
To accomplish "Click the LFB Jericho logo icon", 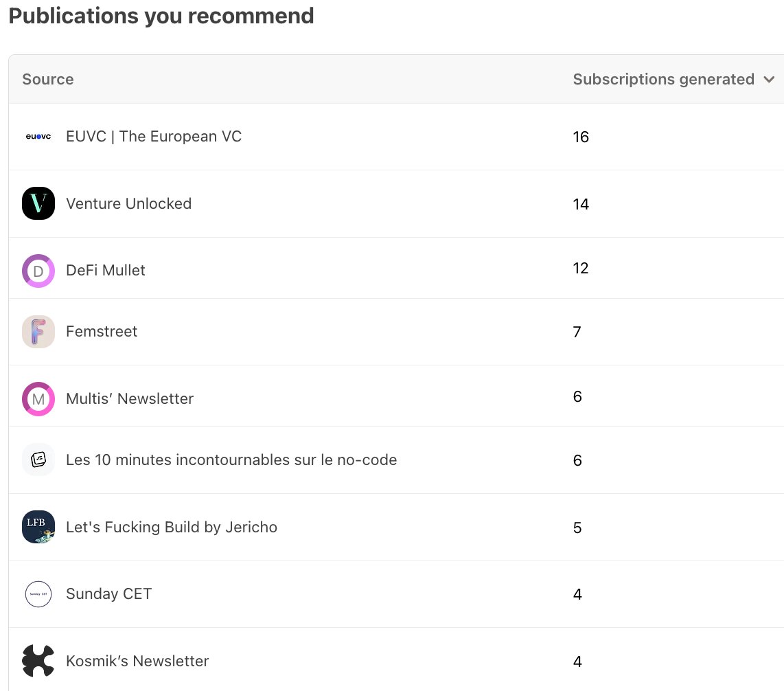I will coord(38,527).
